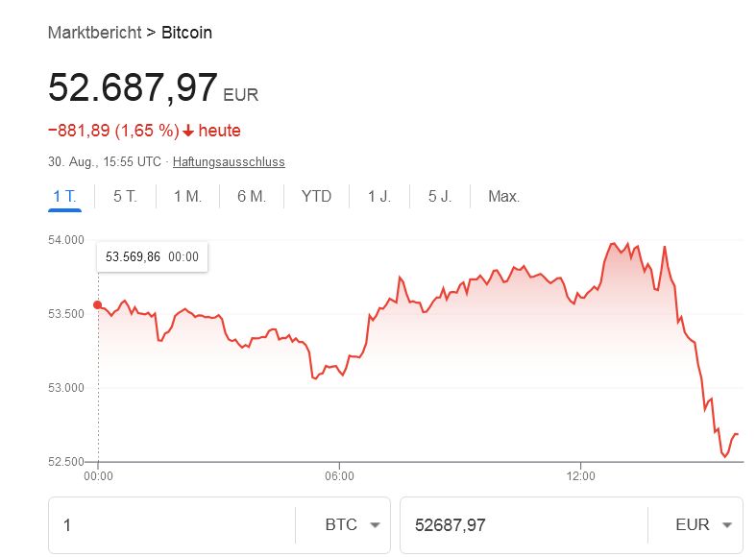View the 1 J. price history
The image size is (756, 557).
click(x=379, y=197)
